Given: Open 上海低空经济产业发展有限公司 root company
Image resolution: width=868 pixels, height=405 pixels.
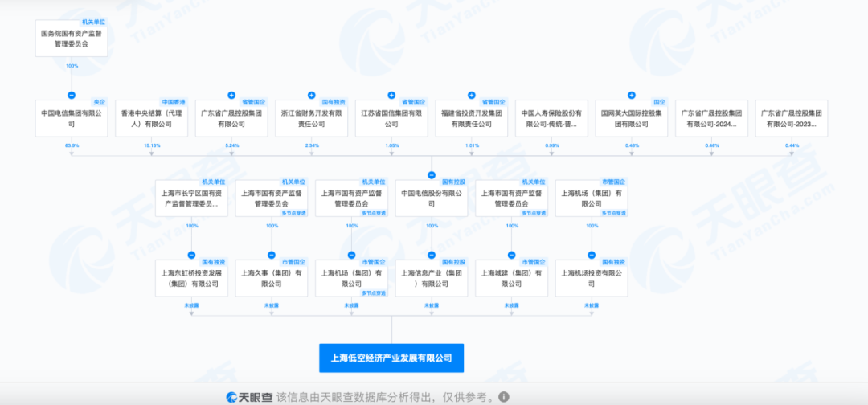Looking at the screenshot, I should 391,358.
